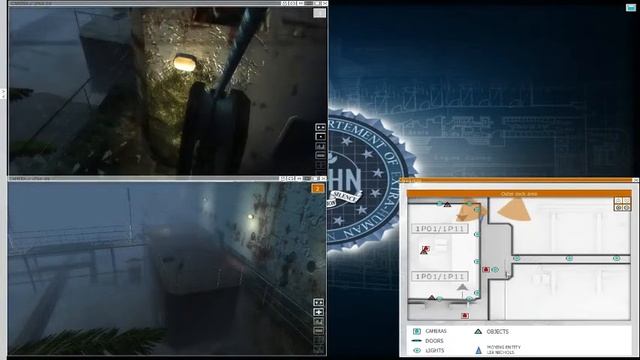The width and height of the screenshot is (640, 360).
Task: Click the lower foggy camera feed view
Action: coord(167,268)
